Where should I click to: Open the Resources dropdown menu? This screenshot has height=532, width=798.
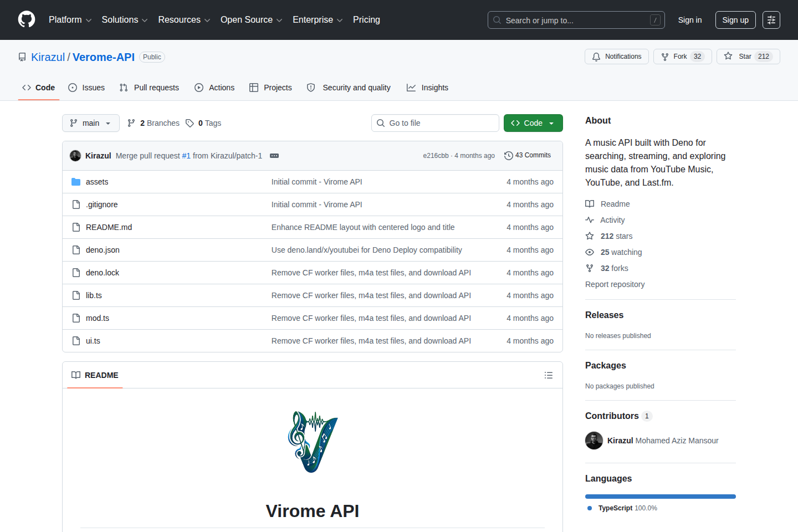pos(184,20)
